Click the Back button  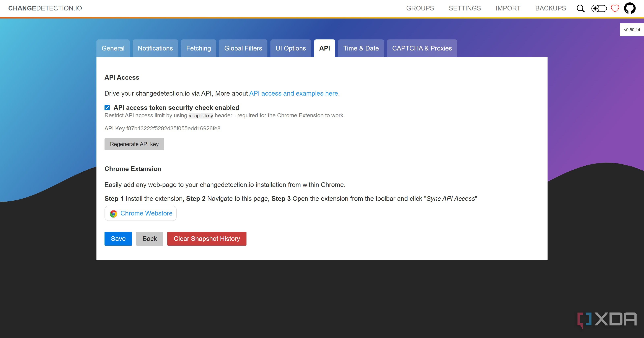[149, 239]
